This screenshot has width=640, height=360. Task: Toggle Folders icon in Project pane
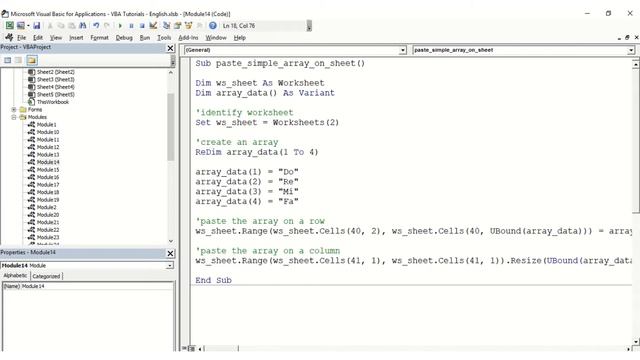point(32,60)
